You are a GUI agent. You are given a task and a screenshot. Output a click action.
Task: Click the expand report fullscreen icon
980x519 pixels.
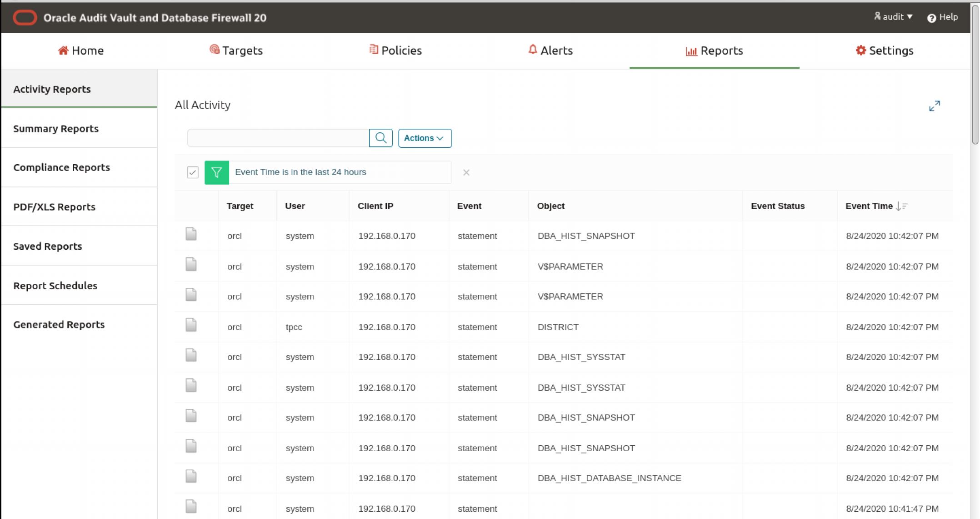coord(934,106)
